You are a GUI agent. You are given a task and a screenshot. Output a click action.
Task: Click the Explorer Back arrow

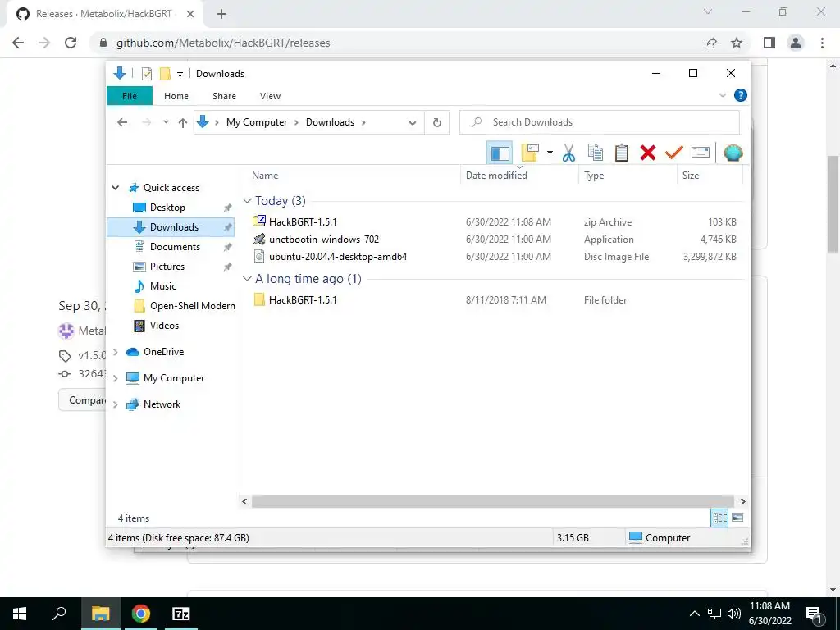point(122,122)
